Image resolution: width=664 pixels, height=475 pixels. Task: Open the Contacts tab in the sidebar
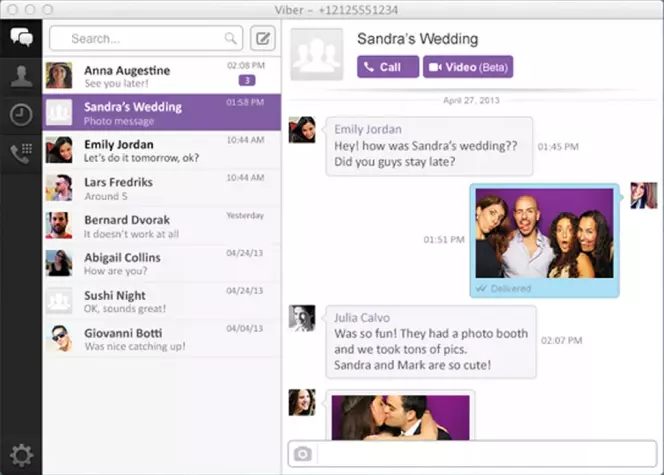pyautogui.click(x=21, y=77)
